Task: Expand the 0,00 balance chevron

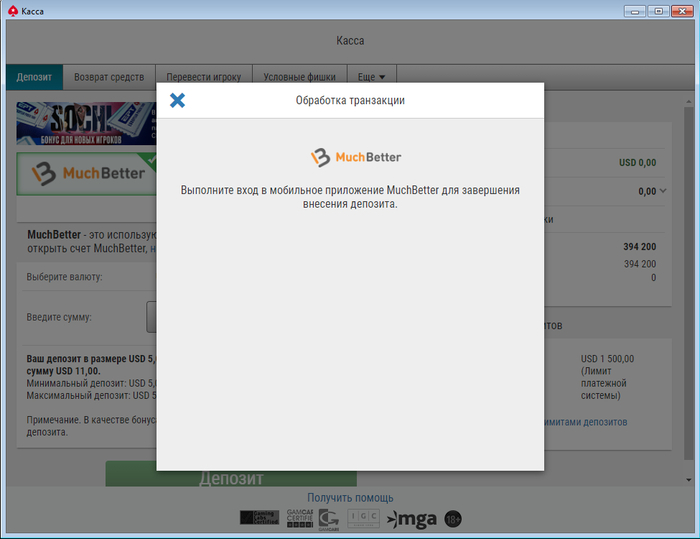Action: click(x=663, y=191)
